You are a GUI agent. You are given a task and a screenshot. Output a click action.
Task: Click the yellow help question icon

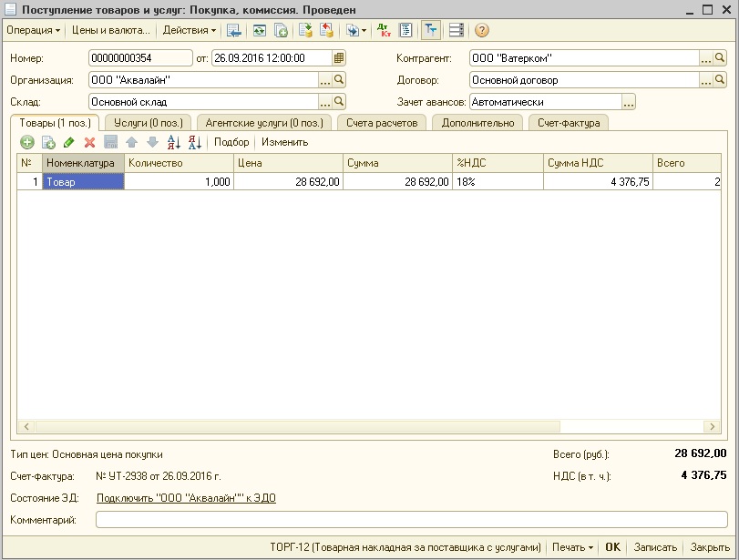coord(481,30)
